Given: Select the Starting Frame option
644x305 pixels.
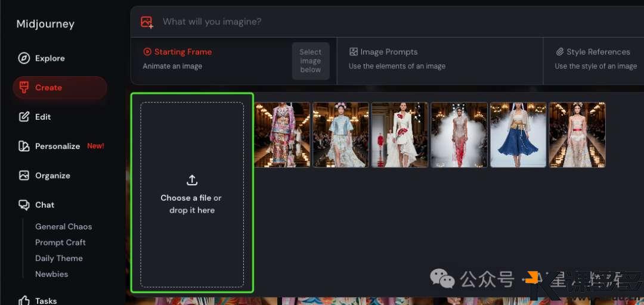Looking at the screenshot, I should click(182, 52).
